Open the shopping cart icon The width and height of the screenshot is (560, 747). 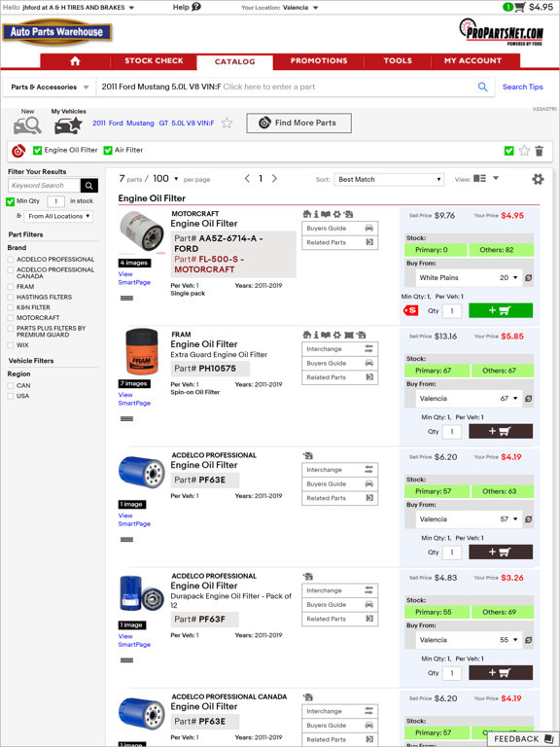[x=520, y=7]
